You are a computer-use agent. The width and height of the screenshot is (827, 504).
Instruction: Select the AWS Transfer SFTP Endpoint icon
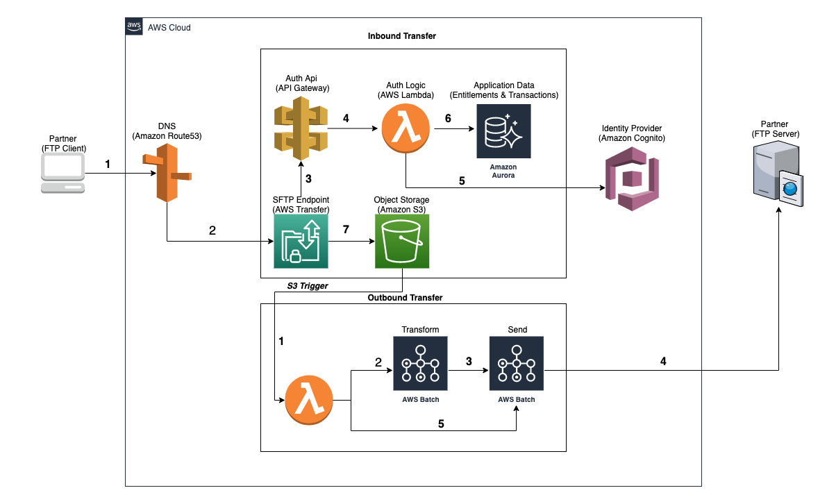[x=300, y=241]
